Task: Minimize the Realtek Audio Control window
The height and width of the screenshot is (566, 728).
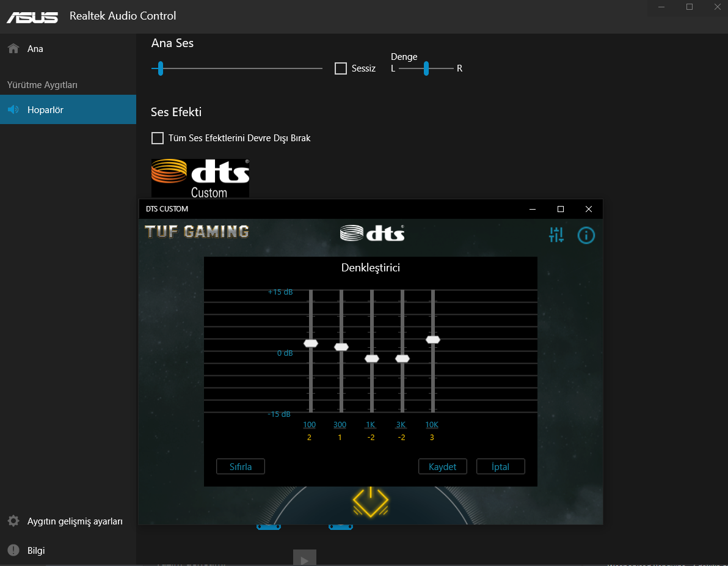Action: [x=661, y=7]
